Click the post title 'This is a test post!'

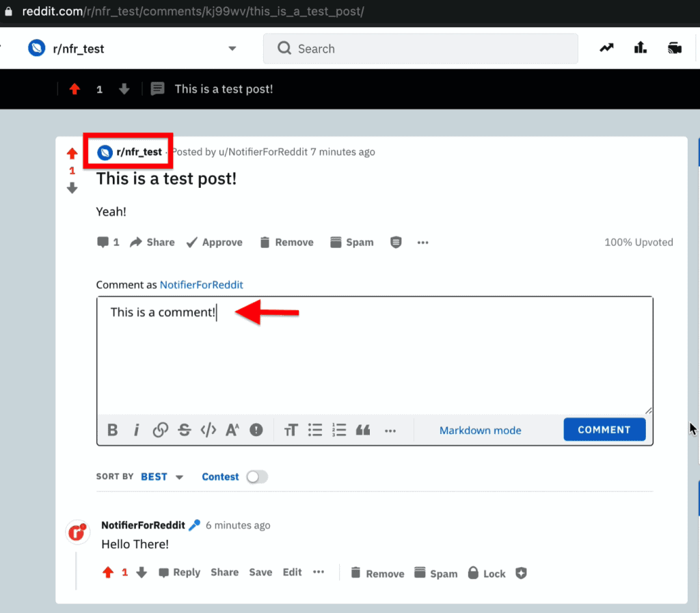(167, 179)
